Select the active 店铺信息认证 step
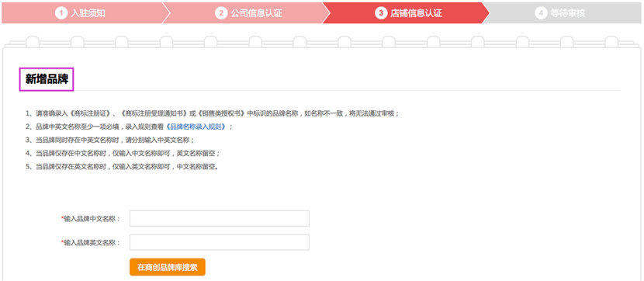 416,13
